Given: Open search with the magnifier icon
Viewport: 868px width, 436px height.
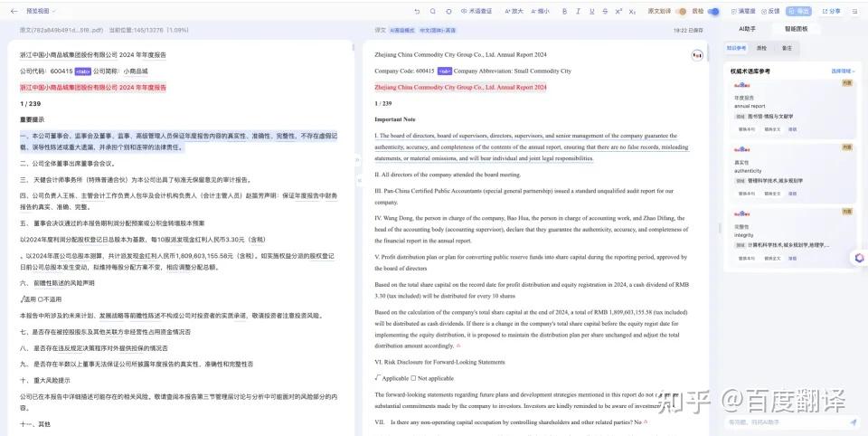Looking at the screenshot, I should (x=433, y=11).
